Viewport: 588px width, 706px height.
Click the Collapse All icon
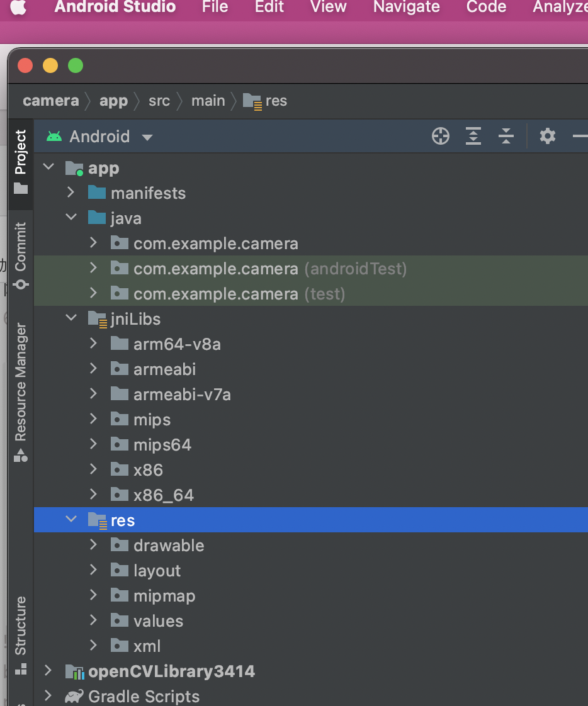coord(506,136)
